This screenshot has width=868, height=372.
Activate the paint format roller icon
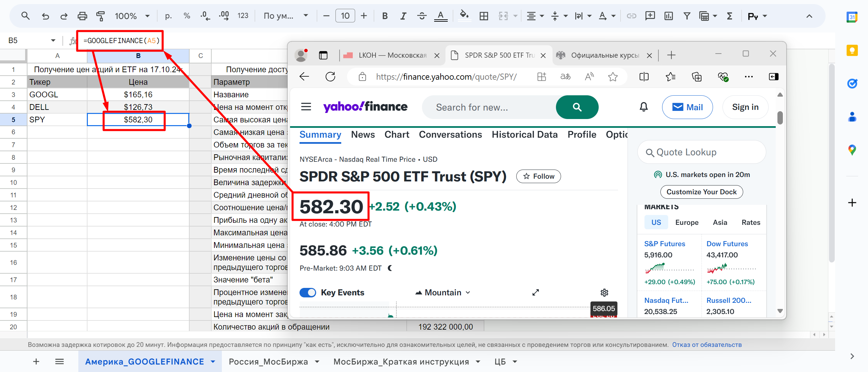coord(100,16)
